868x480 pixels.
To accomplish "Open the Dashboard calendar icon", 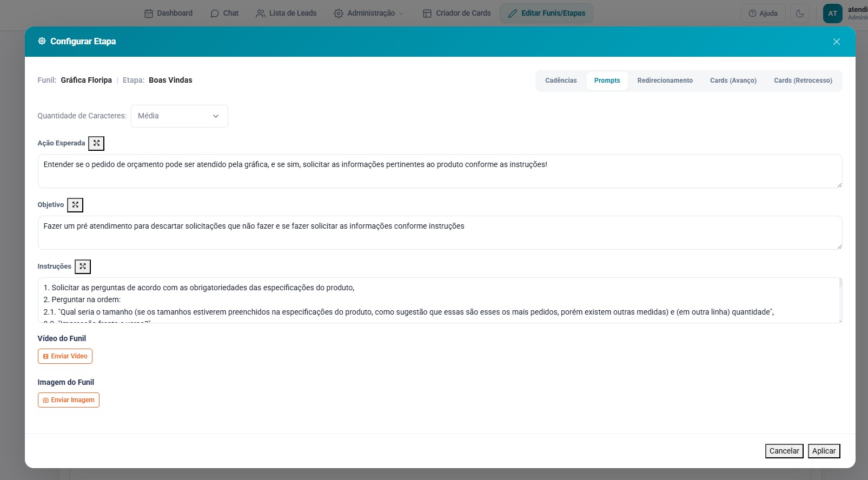I will coord(149,14).
